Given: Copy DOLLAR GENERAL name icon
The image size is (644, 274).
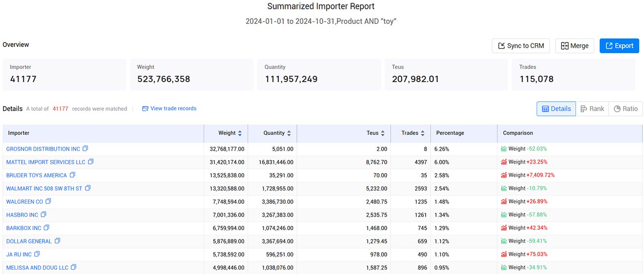Looking at the screenshot, I should pyautogui.click(x=57, y=241).
